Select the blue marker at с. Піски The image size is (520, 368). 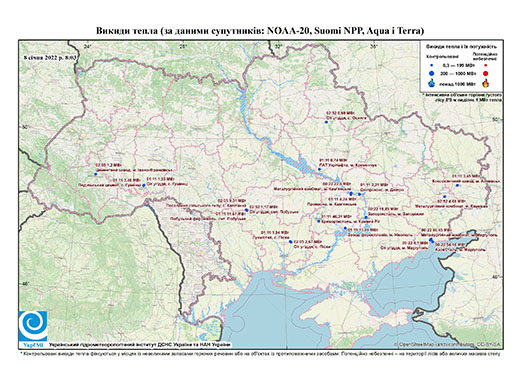click(291, 242)
